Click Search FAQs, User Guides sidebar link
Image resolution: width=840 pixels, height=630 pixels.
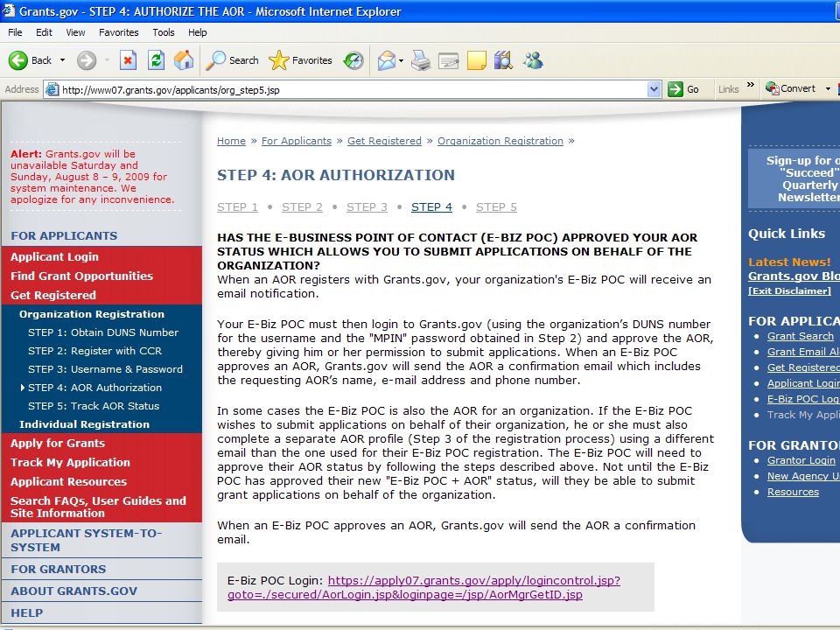pos(99,507)
